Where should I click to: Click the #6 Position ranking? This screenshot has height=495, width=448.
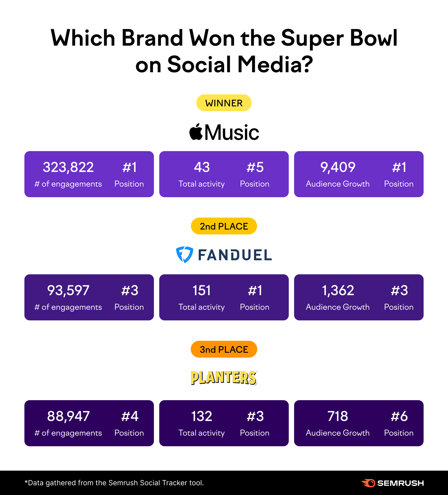399,416
